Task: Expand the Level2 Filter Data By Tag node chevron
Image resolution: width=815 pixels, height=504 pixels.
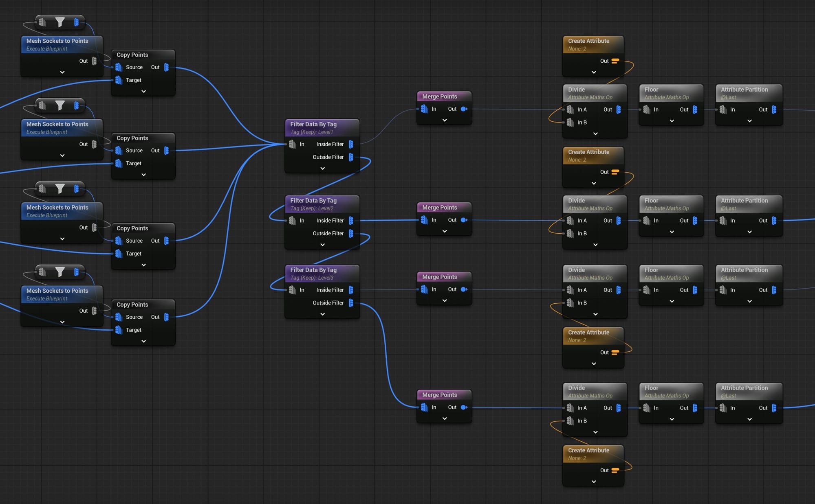Action: [x=323, y=245]
